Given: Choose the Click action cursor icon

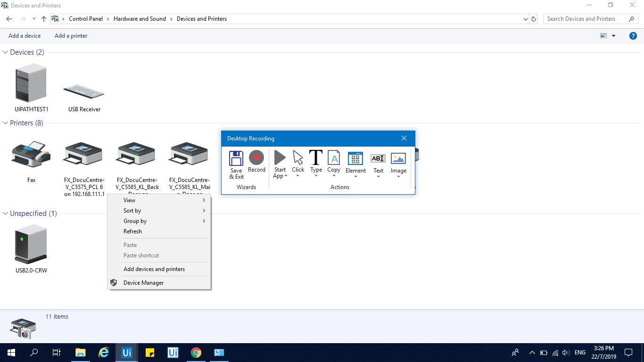Looking at the screenshot, I should [298, 158].
